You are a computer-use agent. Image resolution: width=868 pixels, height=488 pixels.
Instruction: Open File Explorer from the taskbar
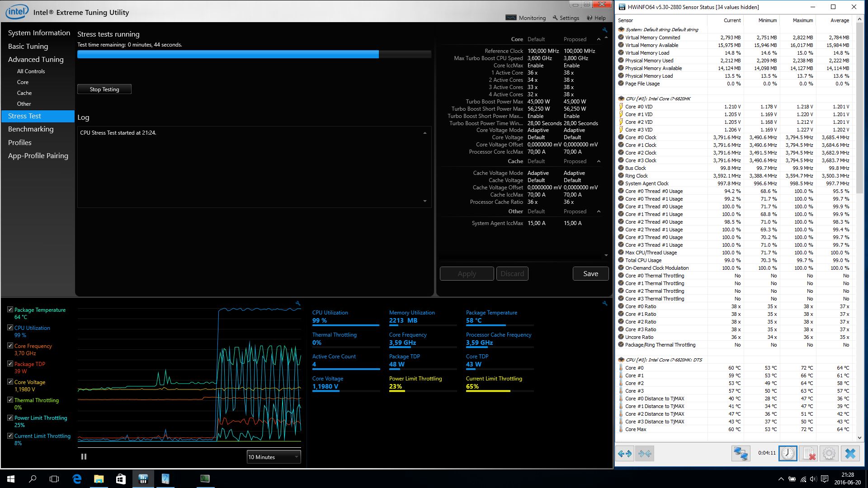99,479
